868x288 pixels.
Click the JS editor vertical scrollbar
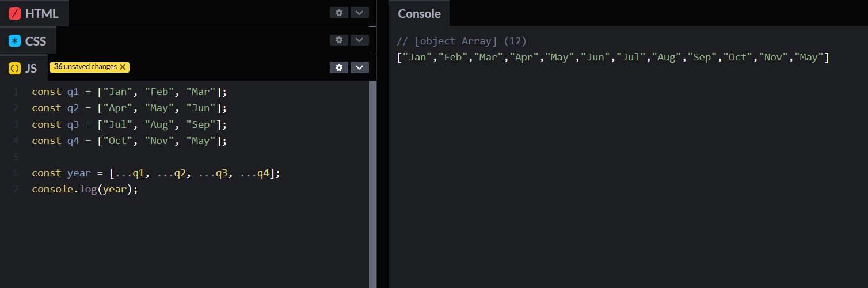pyautogui.click(x=372, y=173)
